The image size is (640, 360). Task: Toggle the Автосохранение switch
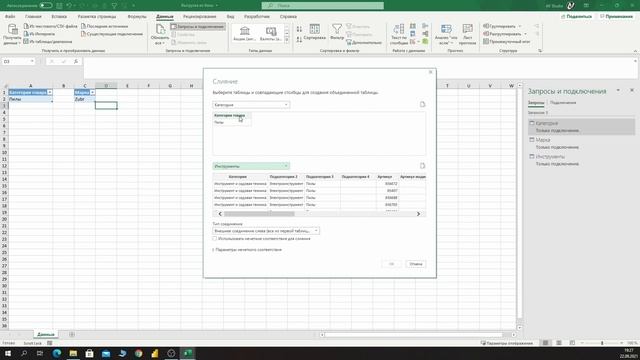46,5
